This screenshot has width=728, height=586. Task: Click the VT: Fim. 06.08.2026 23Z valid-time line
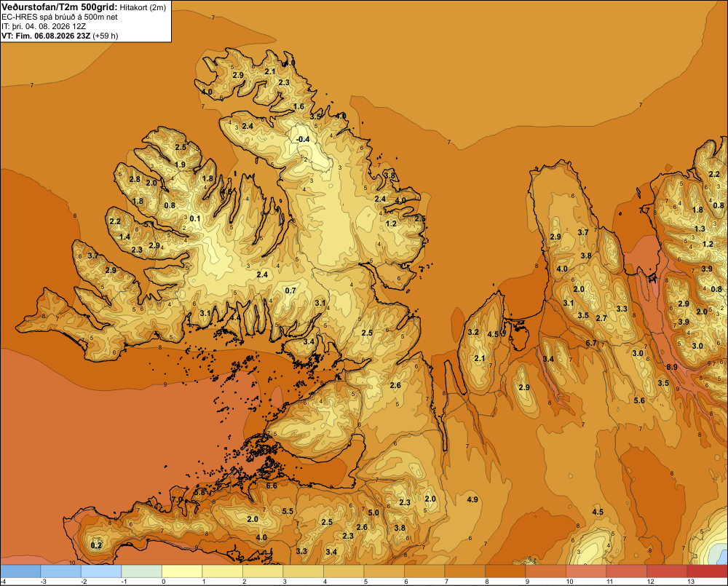tap(47, 36)
